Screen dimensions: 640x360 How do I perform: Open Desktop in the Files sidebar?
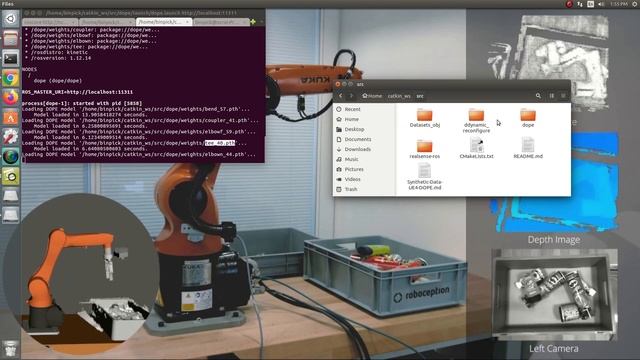[364, 129]
